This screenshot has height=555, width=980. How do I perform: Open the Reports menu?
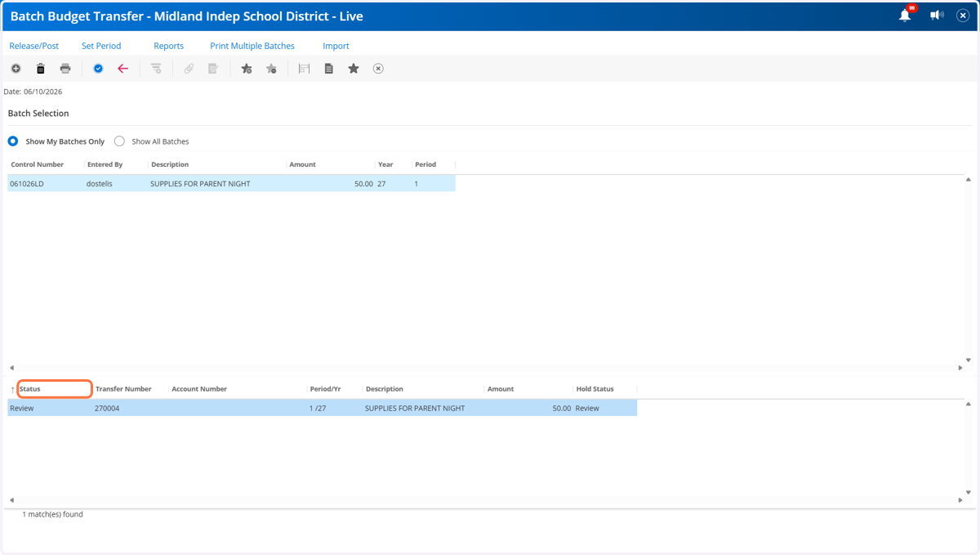click(169, 46)
